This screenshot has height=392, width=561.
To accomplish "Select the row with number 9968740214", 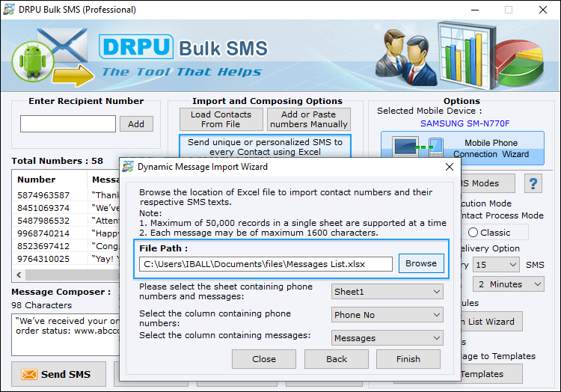I will 66,233.
